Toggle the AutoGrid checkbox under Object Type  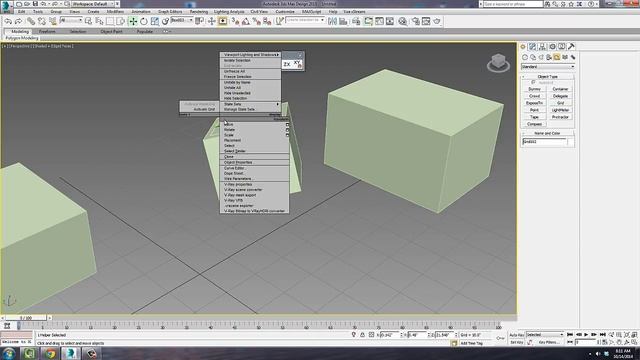point(533,82)
